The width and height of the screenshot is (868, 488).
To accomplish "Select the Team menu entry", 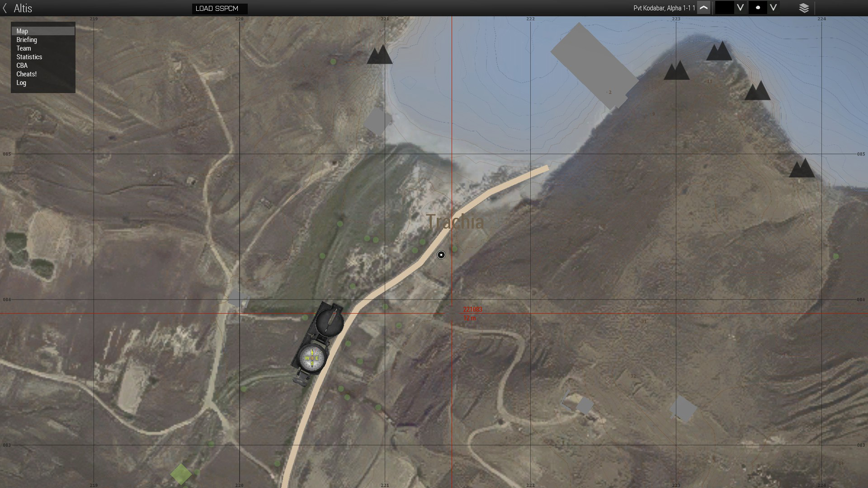I will pos(24,48).
